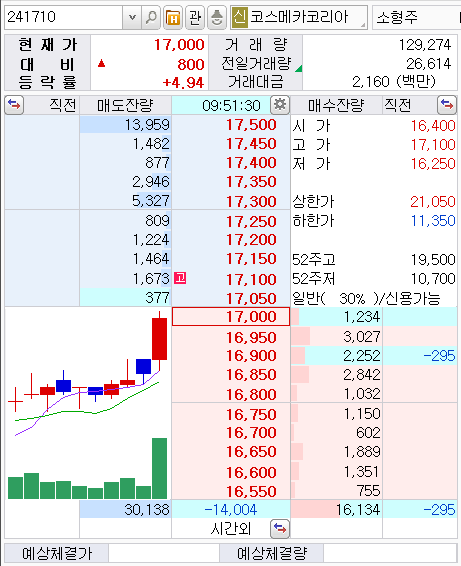This screenshot has height=566, width=461.
Task: Click ask price 17,500 row
Action: coord(231,125)
